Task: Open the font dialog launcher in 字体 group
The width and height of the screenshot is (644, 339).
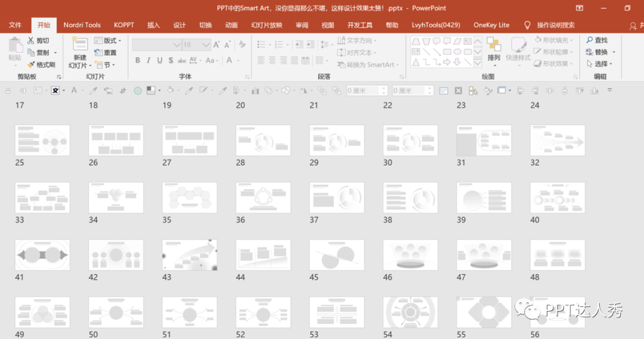Action: click(x=247, y=77)
